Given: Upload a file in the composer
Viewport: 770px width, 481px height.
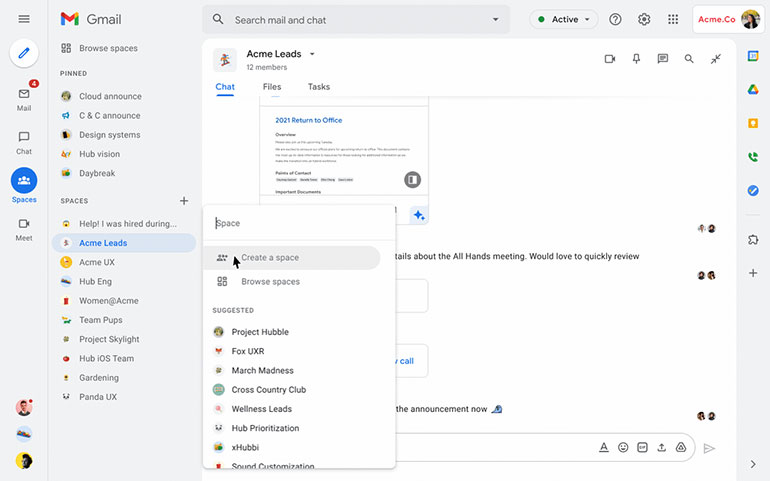Looking at the screenshot, I should [661, 447].
